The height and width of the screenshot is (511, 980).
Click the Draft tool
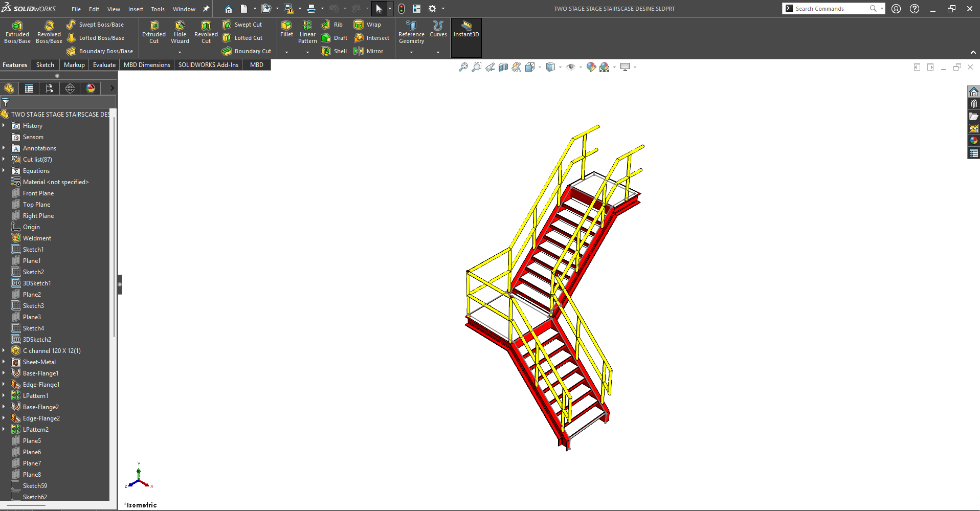pyautogui.click(x=334, y=38)
